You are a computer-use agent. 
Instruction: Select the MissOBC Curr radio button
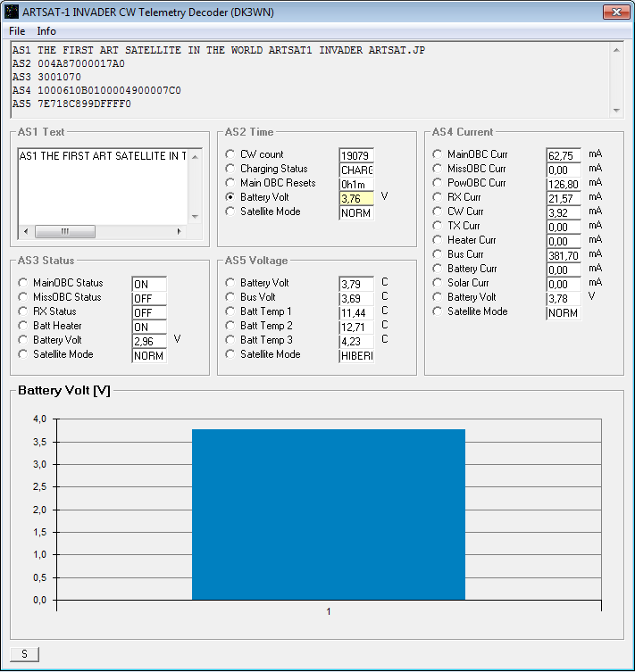(438, 169)
